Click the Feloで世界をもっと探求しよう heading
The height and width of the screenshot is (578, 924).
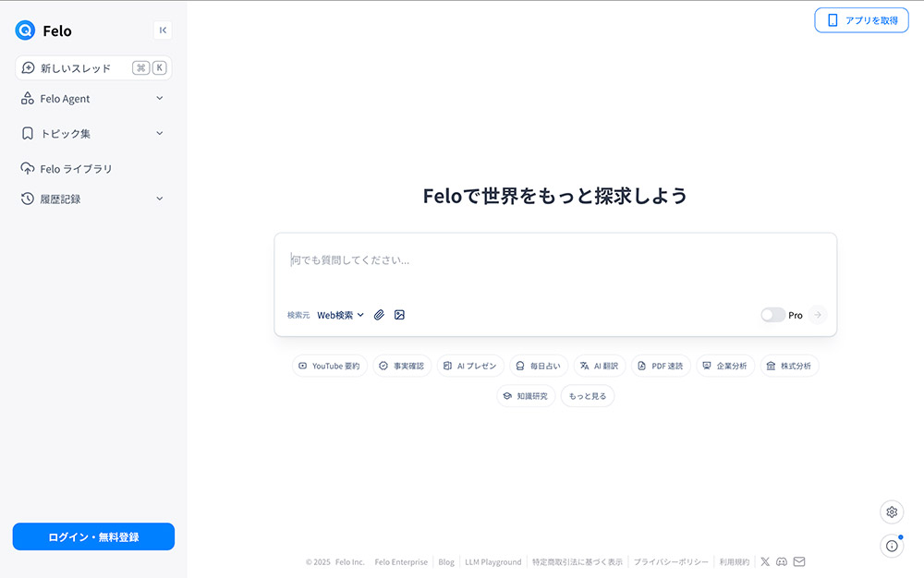click(555, 196)
